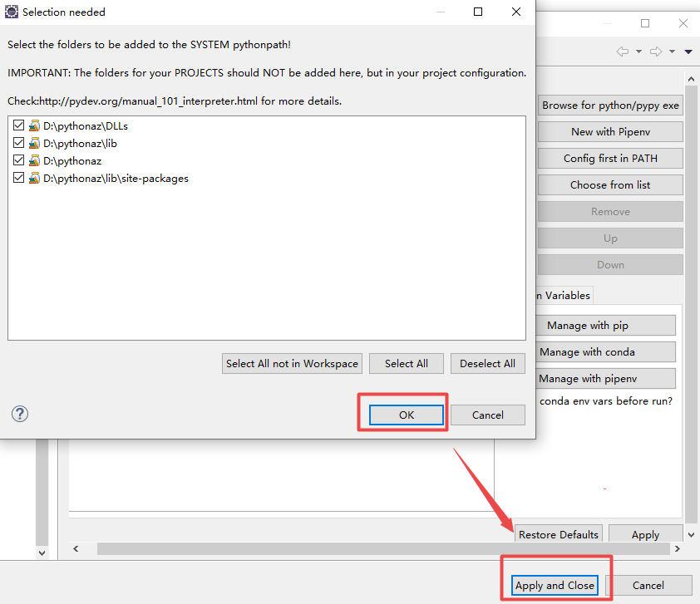The width and height of the screenshot is (700, 604).
Task: Click the folder icon beside D:\pythonaz\DLLs
Action: (x=34, y=125)
